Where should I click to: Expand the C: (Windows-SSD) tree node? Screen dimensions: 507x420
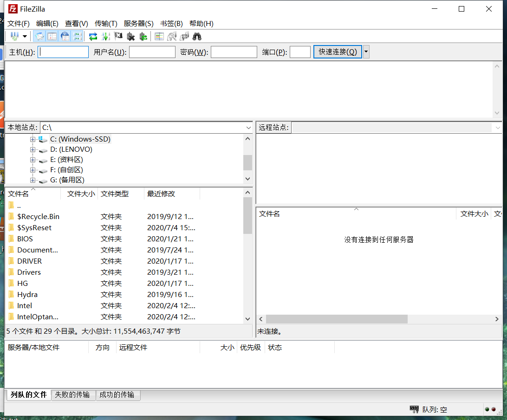pos(32,139)
